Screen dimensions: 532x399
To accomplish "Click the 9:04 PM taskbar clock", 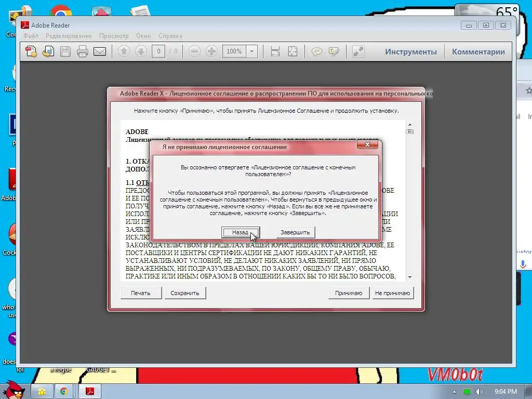I will [506, 392].
